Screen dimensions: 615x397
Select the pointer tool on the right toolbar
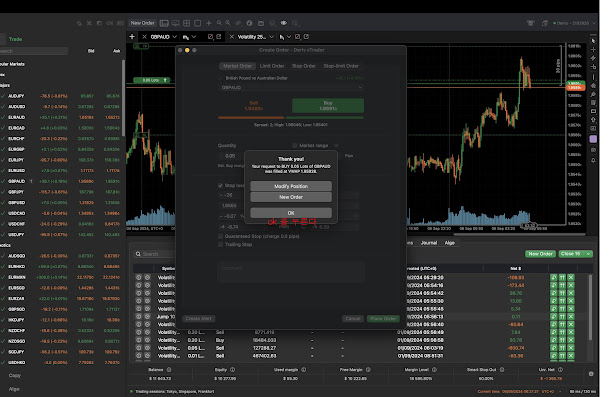coord(593,40)
